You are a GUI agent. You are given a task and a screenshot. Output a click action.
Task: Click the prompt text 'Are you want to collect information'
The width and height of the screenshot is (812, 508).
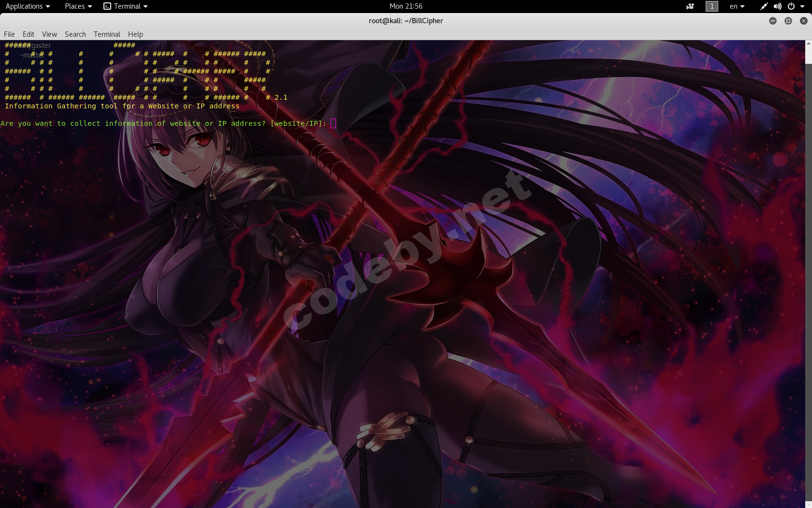pyautogui.click(x=76, y=123)
